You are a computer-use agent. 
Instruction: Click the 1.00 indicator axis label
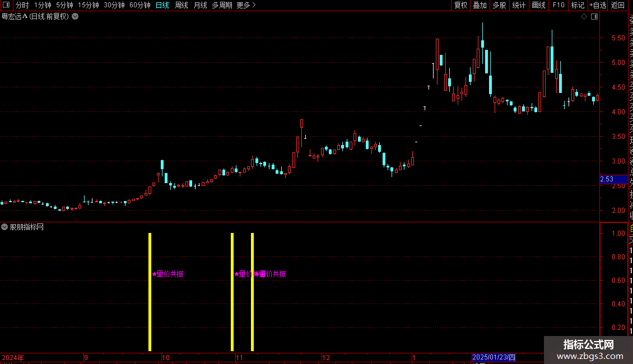click(x=618, y=234)
